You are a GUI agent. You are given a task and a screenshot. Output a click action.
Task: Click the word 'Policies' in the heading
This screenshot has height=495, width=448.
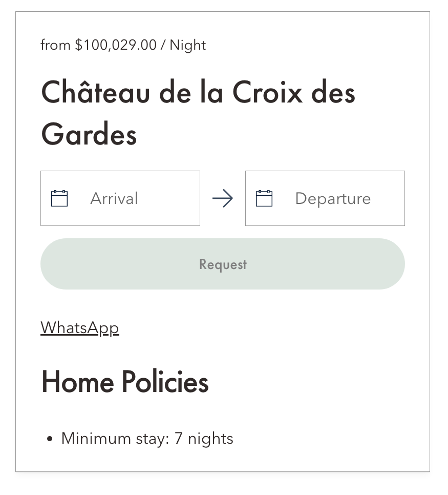[165, 382]
